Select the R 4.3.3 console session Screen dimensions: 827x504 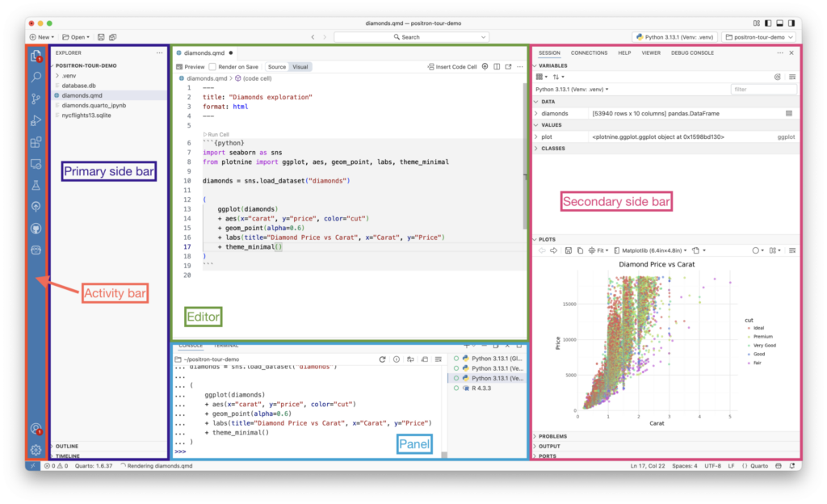(x=481, y=387)
